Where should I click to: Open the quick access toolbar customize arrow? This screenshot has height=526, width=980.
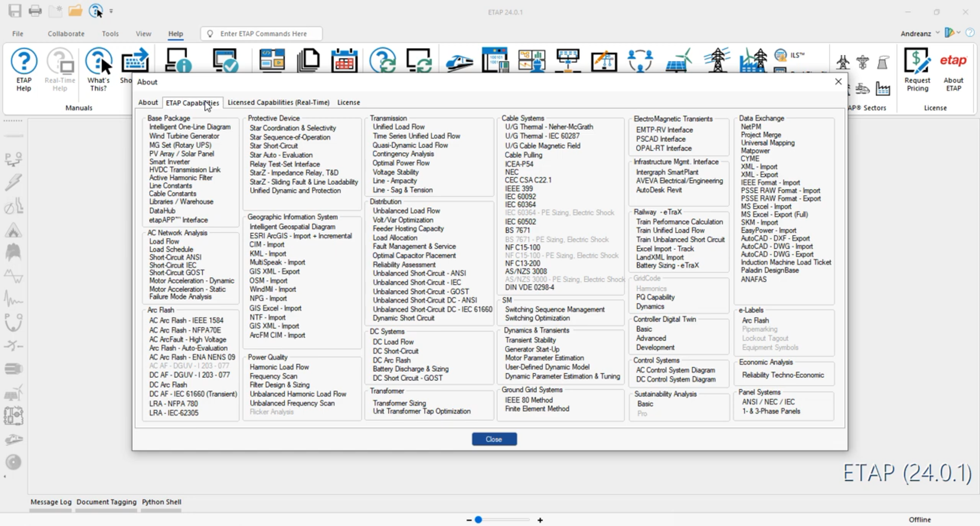111,11
